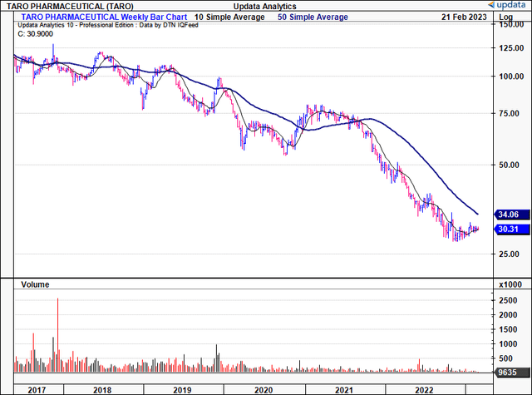
Task: Click the 21 Feb 2023 date label
Action: tap(464, 17)
